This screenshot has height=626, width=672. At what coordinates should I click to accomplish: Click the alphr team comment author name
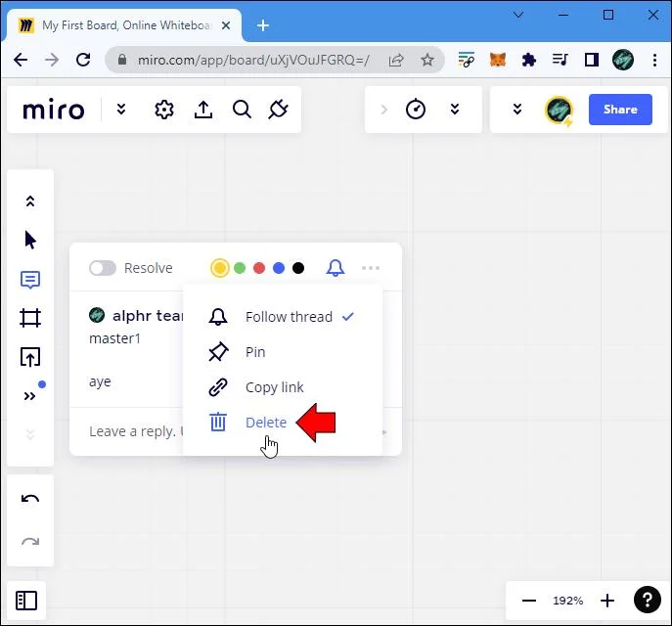[x=148, y=316]
